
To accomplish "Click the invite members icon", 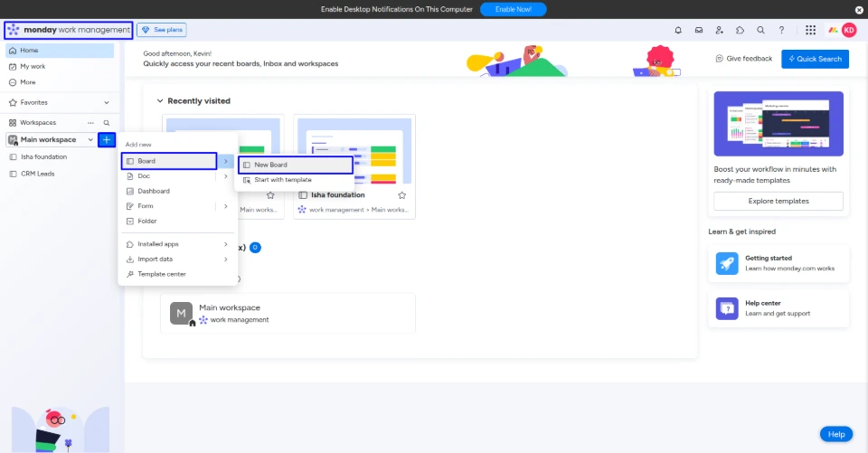I will click(x=719, y=30).
